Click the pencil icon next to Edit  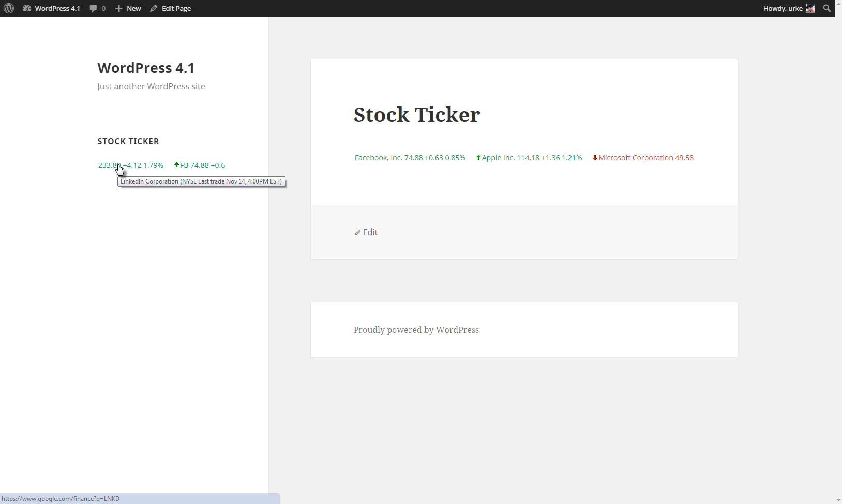click(x=357, y=232)
